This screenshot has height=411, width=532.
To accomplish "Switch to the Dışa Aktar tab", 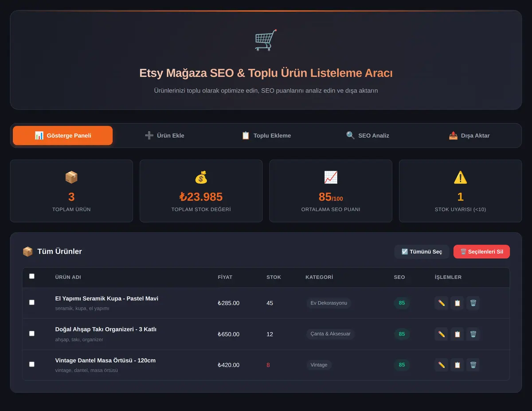I will [469, 135].
